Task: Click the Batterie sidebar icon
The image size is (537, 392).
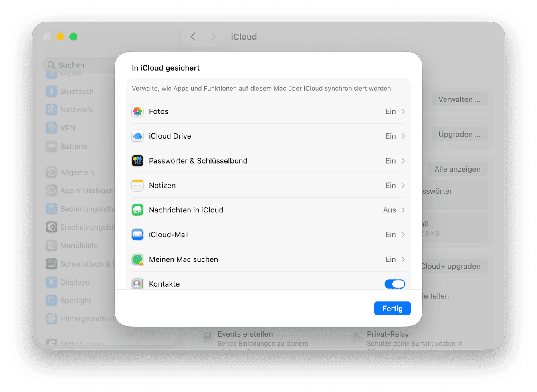Action: [52, 147]
